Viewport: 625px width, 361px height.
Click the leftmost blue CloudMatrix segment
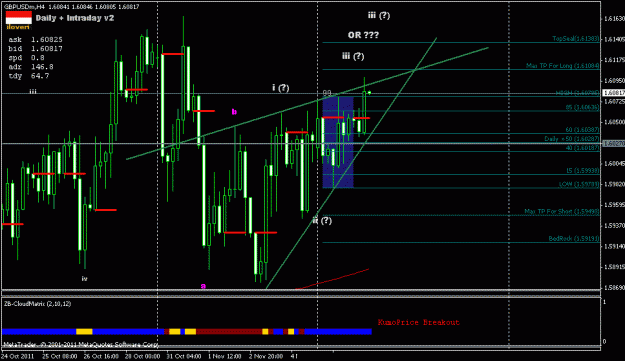click(x=39, y=332)
